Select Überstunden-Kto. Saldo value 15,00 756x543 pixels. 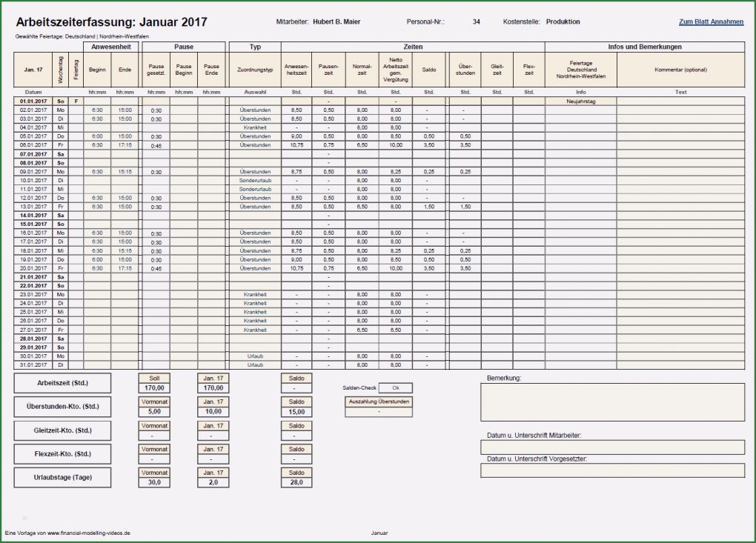(296, 412)
